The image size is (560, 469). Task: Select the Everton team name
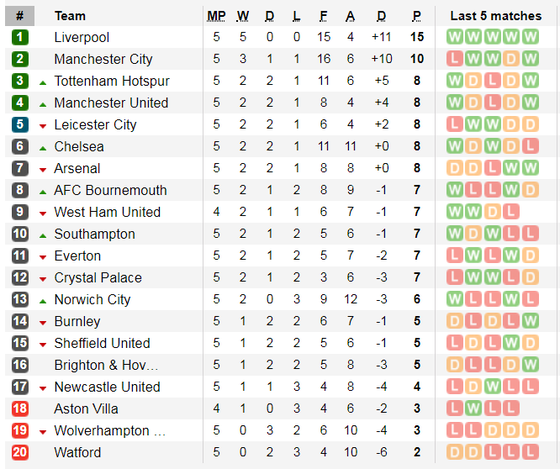click(x=78, y=256)
